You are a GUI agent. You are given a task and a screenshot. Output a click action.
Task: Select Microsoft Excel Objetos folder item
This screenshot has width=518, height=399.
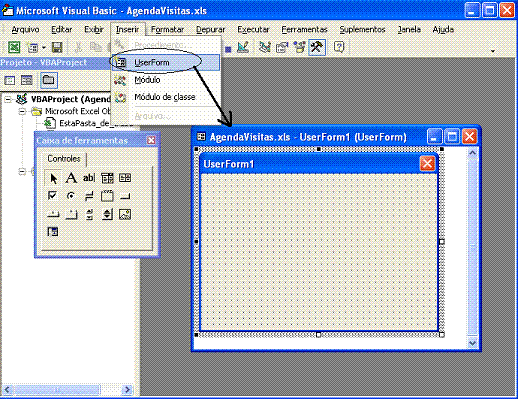71,111
